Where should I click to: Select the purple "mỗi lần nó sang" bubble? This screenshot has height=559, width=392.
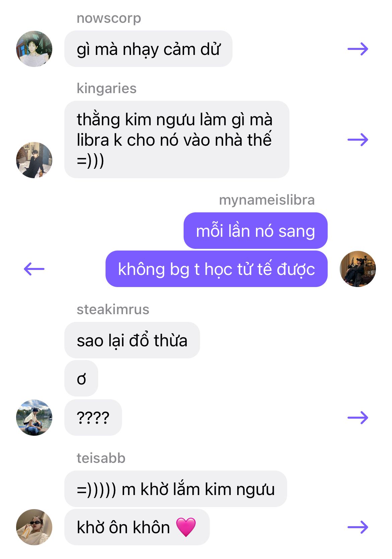(x=256, y=231)
